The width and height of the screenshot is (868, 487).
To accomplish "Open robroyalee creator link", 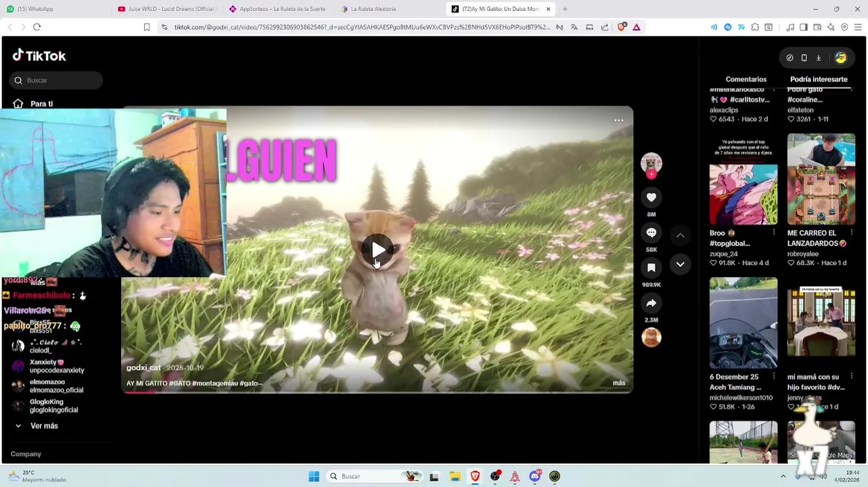I will pos(803,254).
